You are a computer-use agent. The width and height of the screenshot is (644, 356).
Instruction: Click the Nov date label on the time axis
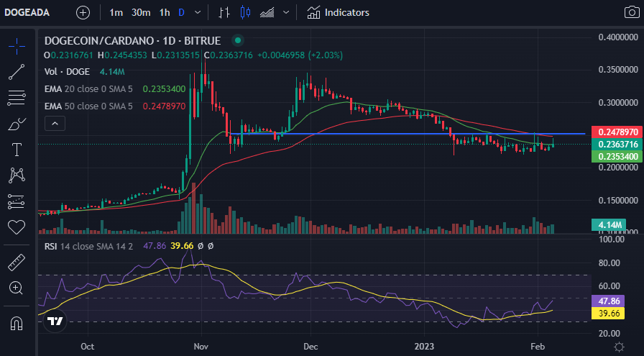201,347
